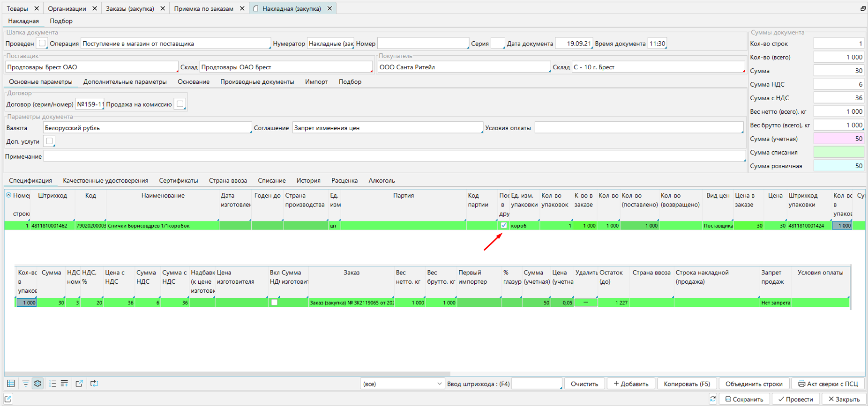
Task: Click the open-in-new-window export icon
Action: pyautogui.click(x=79, y=384)
